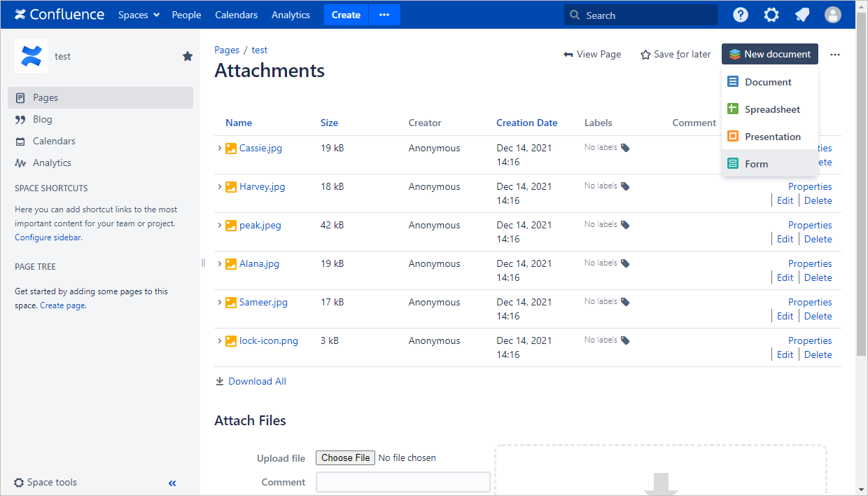Open the user profile avatar
This screenshot has height=496, width=868.
(833, 15)
